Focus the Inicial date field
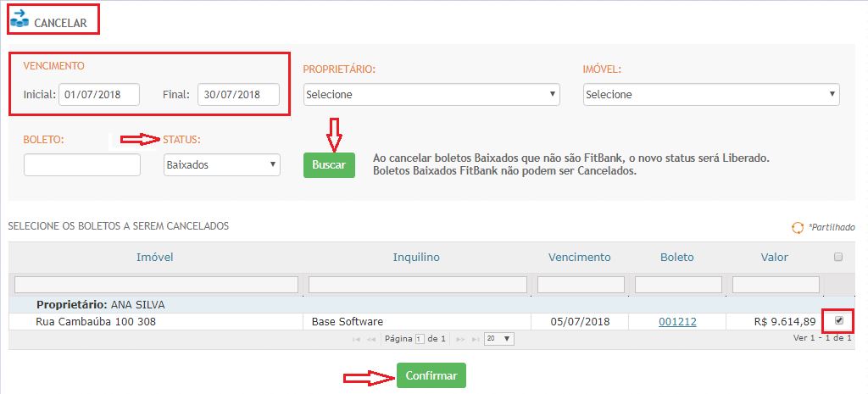Screen dimensions: 868x394 click(x=100, y=94)
